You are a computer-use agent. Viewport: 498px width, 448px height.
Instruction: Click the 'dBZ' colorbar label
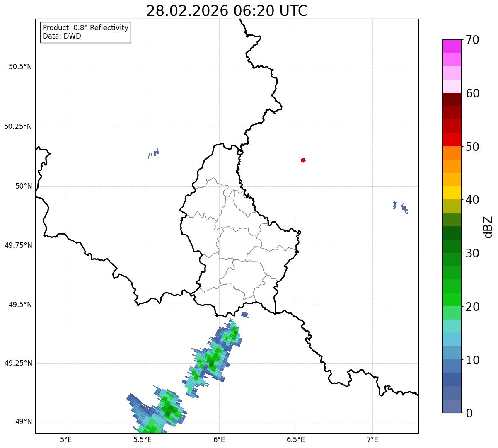point(488,226)
